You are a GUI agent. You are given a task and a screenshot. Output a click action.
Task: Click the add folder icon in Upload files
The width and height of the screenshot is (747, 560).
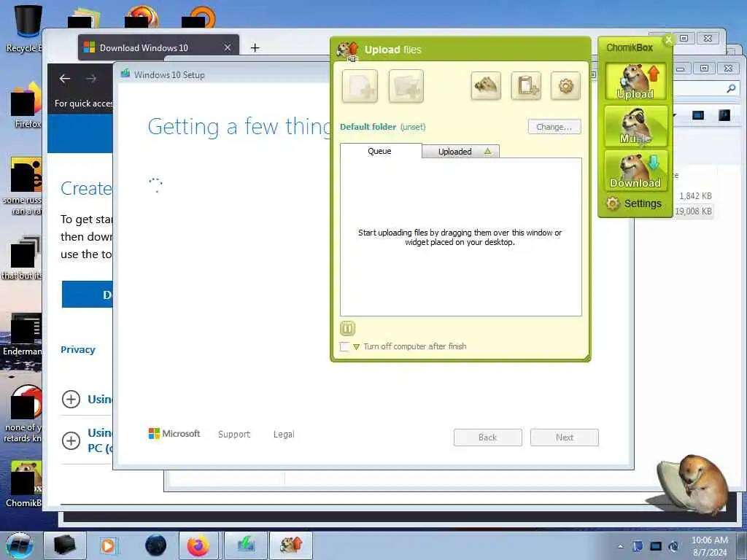pos(406,86)
